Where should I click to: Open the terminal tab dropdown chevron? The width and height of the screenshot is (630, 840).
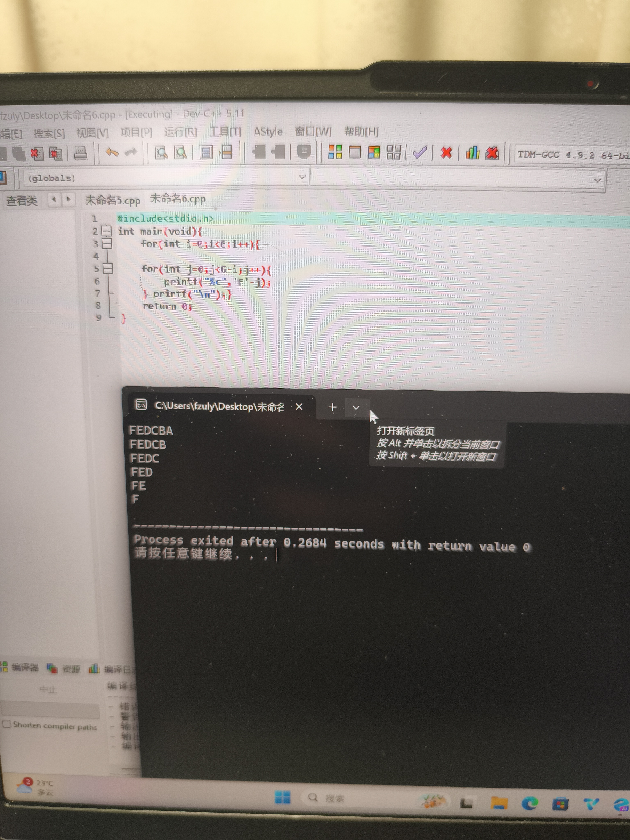click(x=356, y=407)
